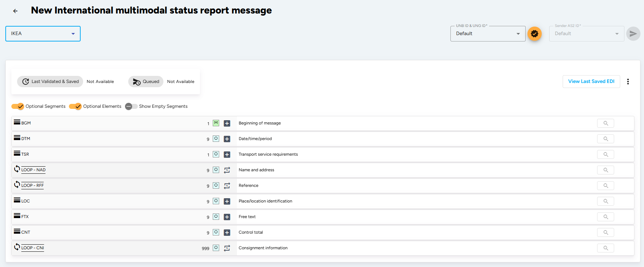Screen dimensions: 644x267
Task: Expand the LOOP - RFF segment group
Action: click(32, 185)
